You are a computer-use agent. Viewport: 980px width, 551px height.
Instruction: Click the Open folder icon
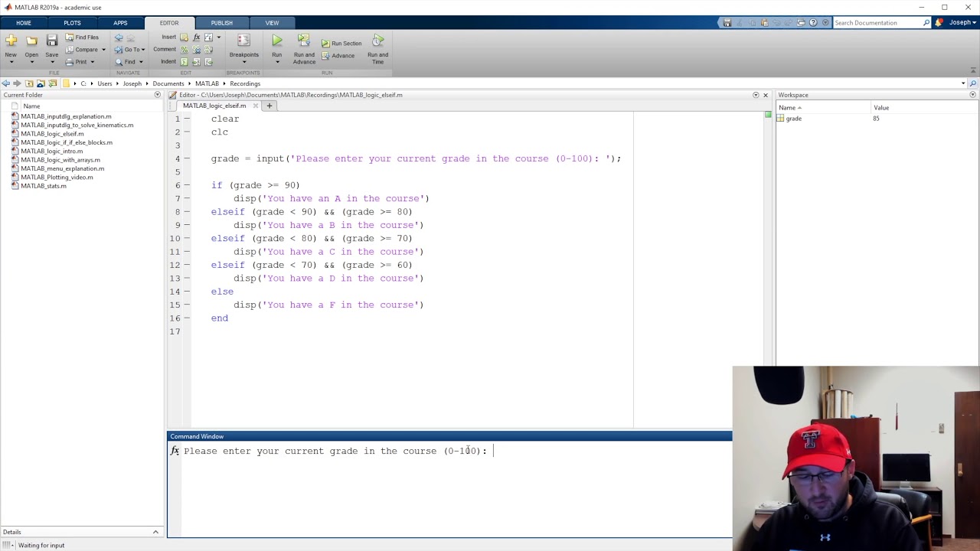point(31,41)
